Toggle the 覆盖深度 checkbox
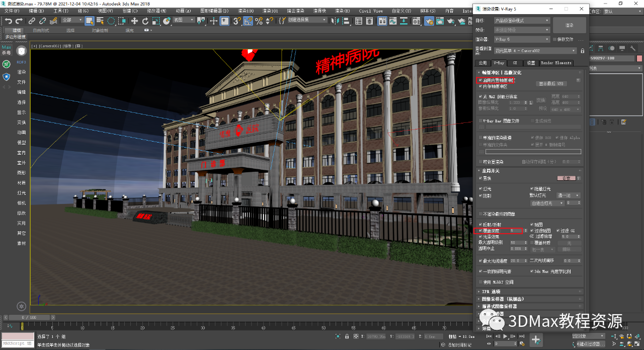 click(x=480, y=231)
